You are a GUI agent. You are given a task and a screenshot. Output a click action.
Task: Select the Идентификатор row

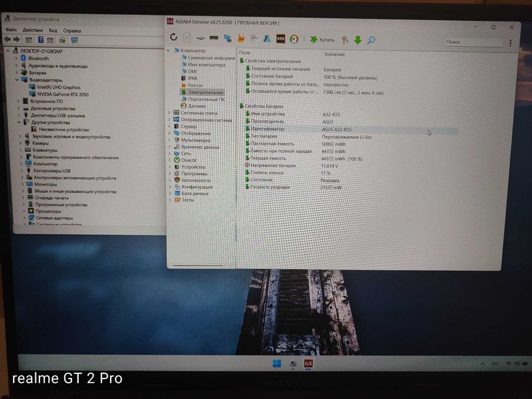click(x=351, y=129)
